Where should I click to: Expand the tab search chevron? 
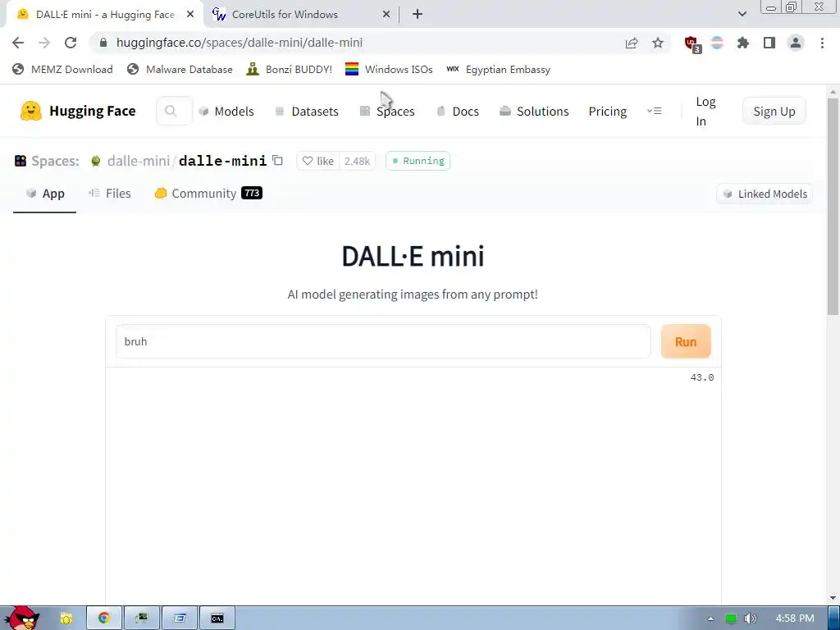[x=742, y=14]
